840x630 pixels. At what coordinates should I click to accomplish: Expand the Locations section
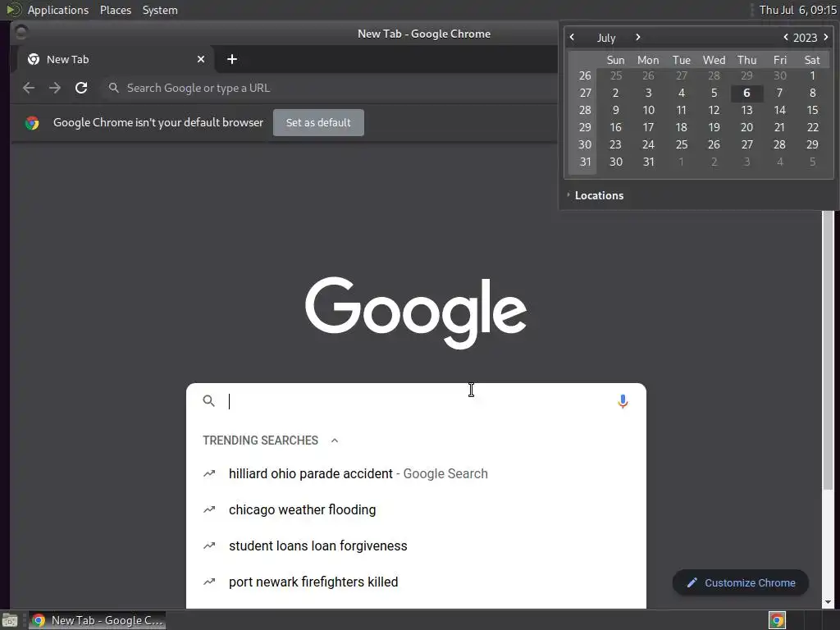click(568, 195)
